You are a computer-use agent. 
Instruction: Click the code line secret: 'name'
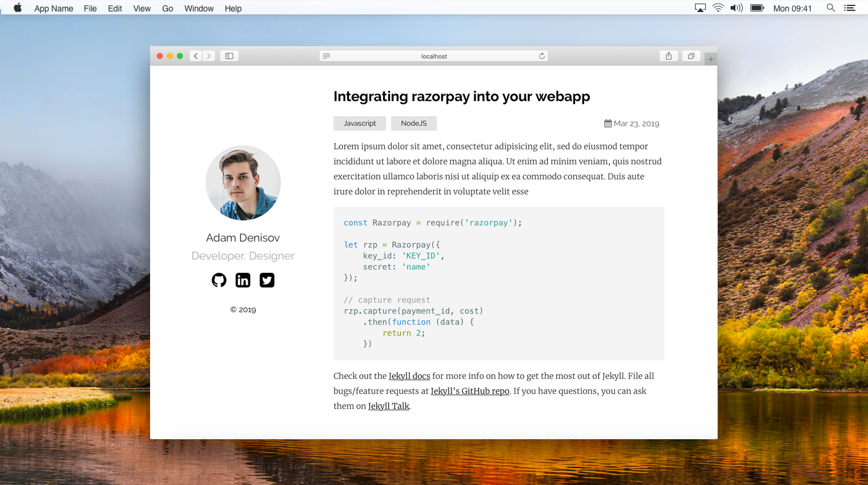[x=397, y=267]
